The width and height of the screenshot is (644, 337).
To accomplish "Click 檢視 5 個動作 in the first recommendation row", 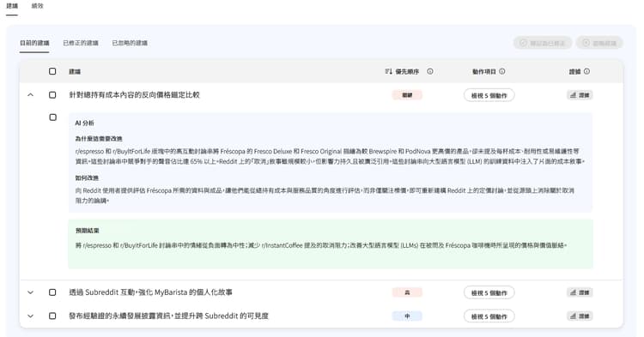I will click(489, 95).
